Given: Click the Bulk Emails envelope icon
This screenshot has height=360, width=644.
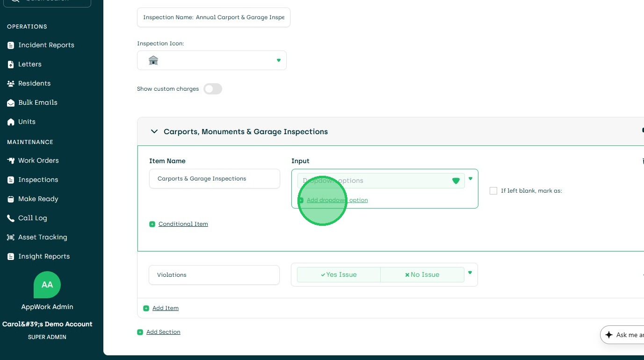Looking at the screenshot, I should [x=11, y=103].
